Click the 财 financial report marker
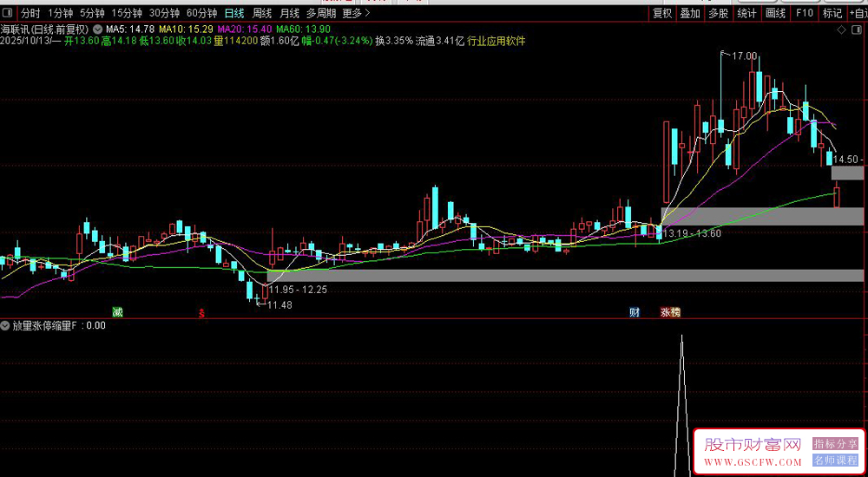 click(x=635, y=312)
